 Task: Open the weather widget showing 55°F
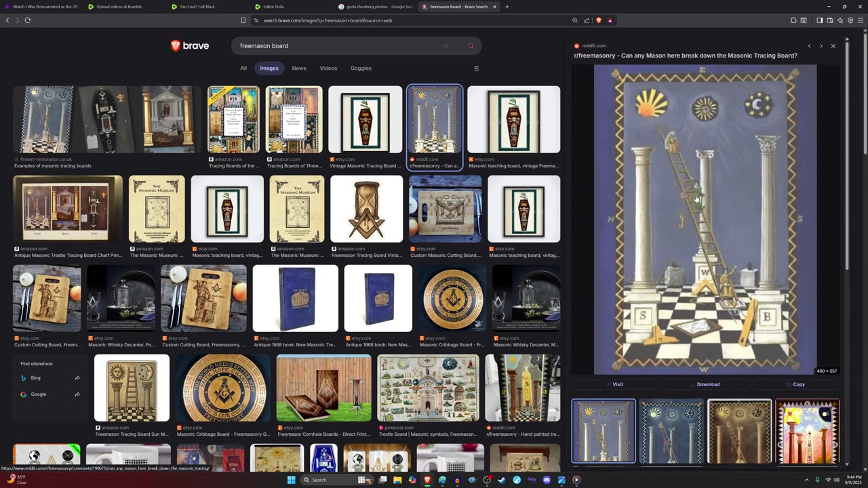tap(18, 480)
